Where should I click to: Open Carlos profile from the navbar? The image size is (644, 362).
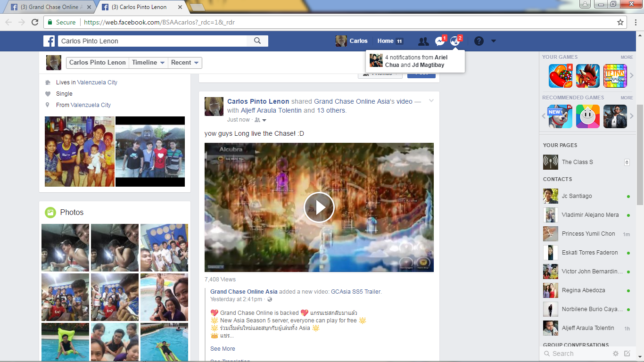pyautogui.click(x=352, y=41)
